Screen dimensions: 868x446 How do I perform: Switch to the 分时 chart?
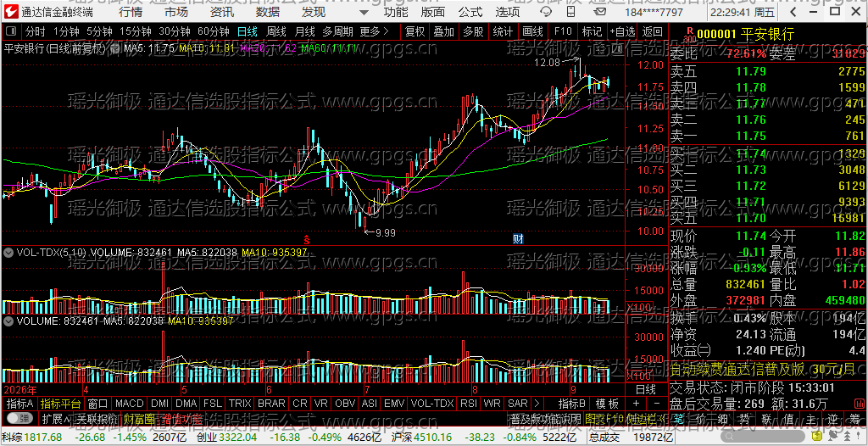tap(36, 31)
